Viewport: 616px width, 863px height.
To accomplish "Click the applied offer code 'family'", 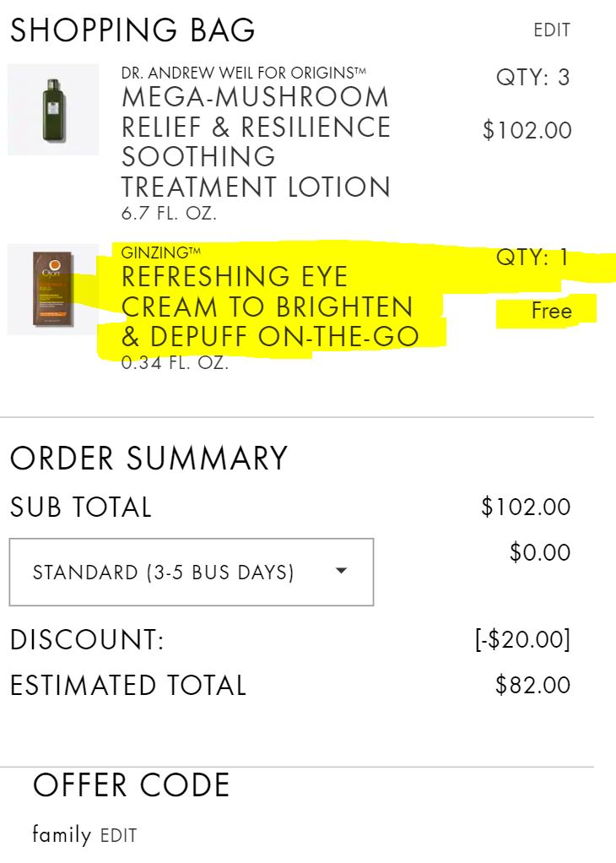I will [62, 835].
